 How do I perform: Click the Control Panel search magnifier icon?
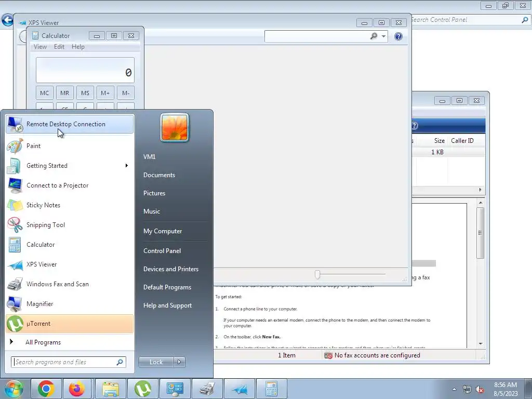coord(525,20)
